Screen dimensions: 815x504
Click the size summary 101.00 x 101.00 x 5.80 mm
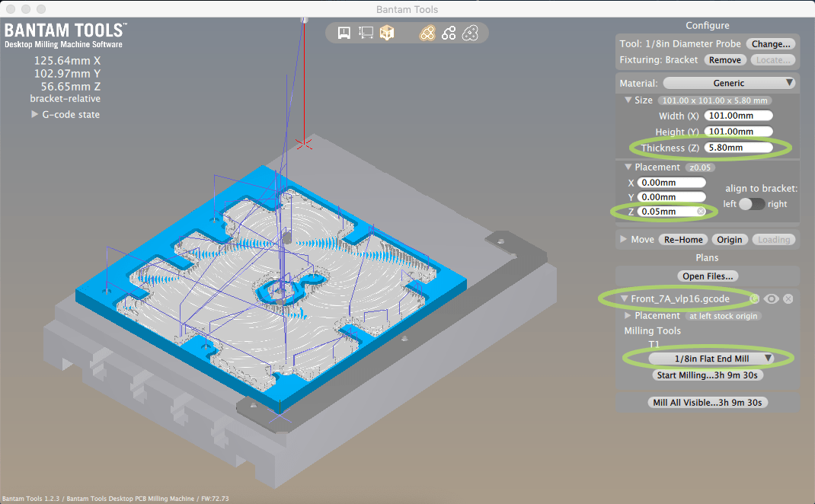(x=714, y=100)
